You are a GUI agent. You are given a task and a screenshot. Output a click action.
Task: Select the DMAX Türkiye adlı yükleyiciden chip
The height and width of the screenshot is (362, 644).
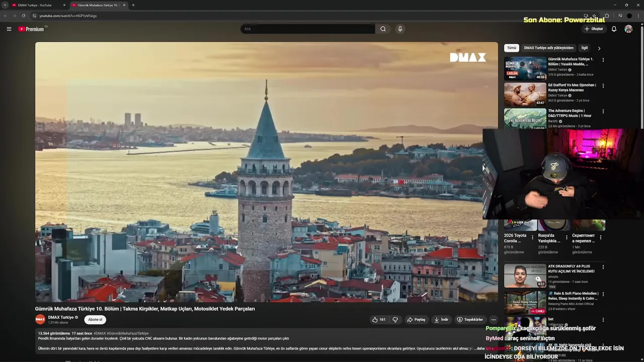[x=548, y=48]
